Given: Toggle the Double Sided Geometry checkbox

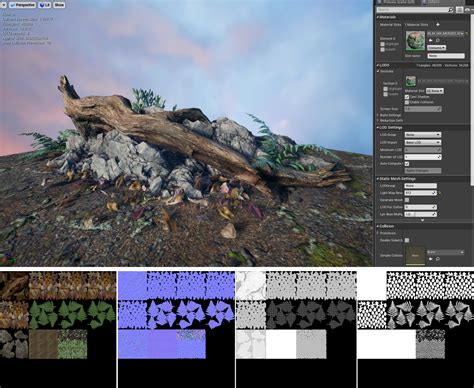Looking at the screenshot, I should [407, 240].
